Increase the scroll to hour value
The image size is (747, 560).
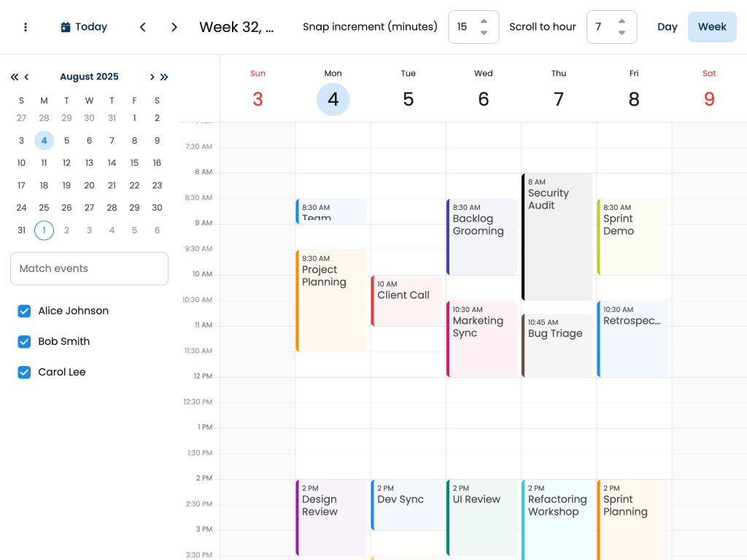[x=622, y=22]
